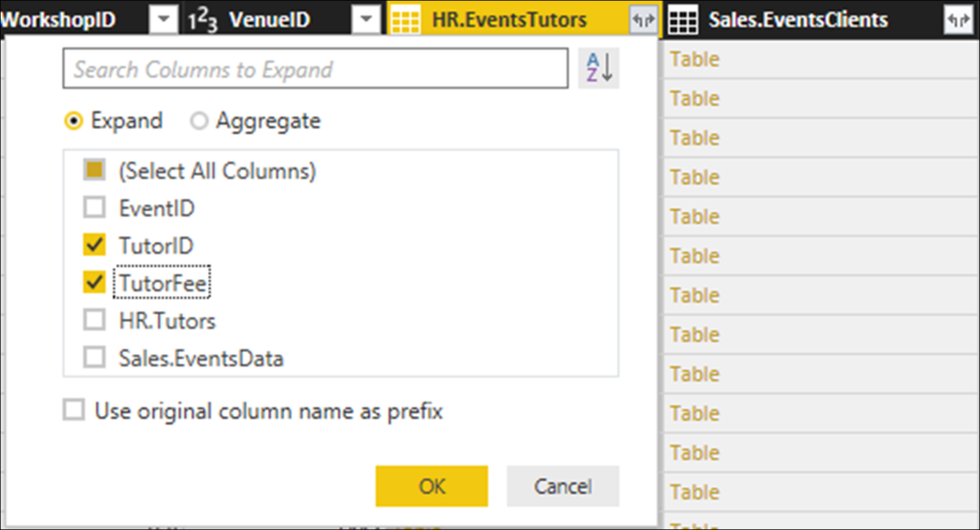
Task: Toggle the Select All Columns checkbox
Action: (95, 172)
